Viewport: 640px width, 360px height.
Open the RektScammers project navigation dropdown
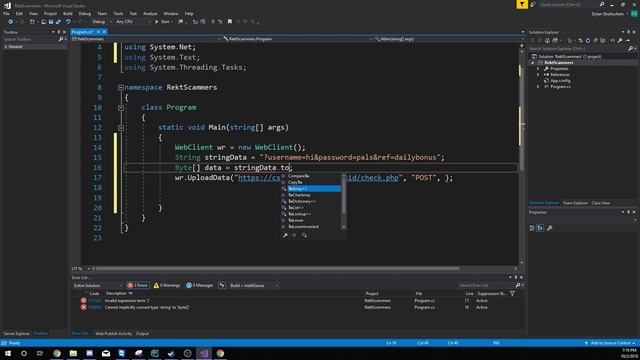(146, 39)
